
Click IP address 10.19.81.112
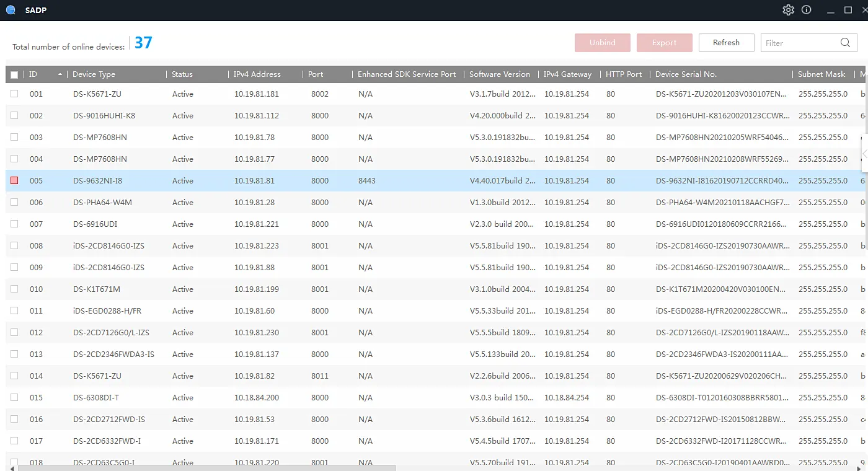point(257,116)
